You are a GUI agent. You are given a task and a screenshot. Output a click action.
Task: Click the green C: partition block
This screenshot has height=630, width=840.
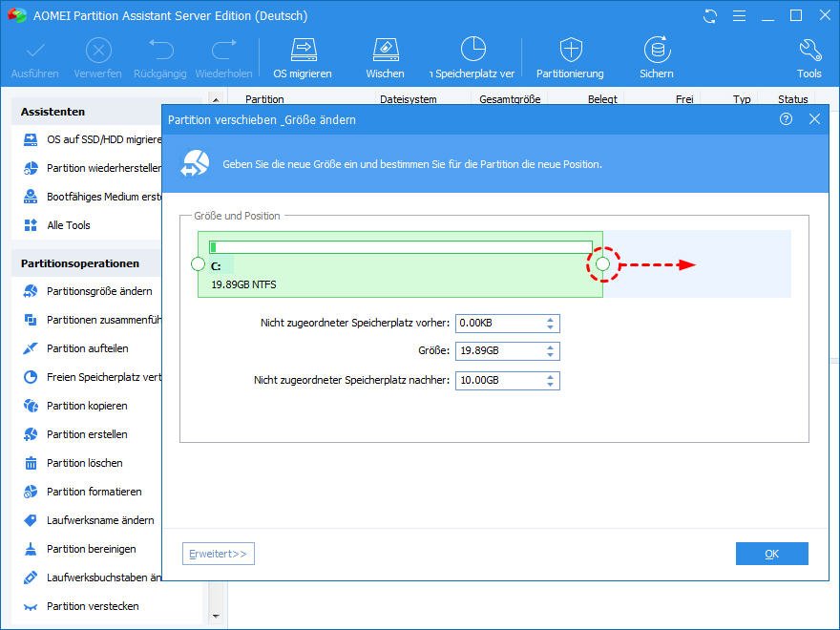click(x=400, y=264)
